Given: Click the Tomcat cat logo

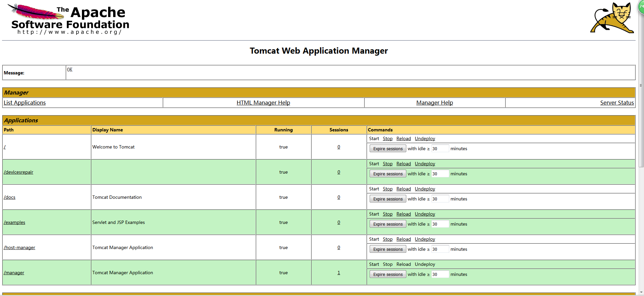Looking at the screenshot, I should [x=612, y=18].
